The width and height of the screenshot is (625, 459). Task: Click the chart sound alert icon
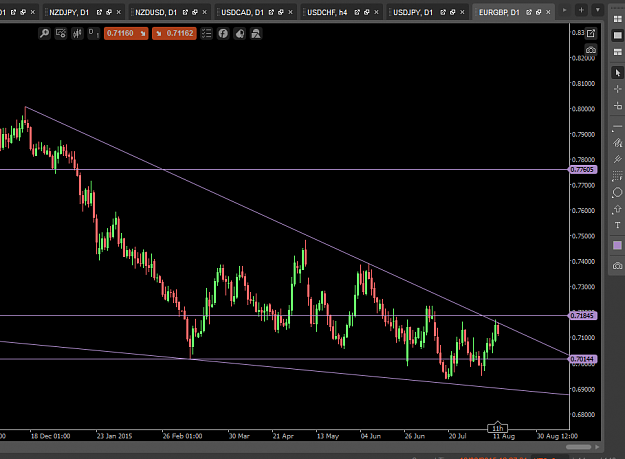tap(240, 33)
